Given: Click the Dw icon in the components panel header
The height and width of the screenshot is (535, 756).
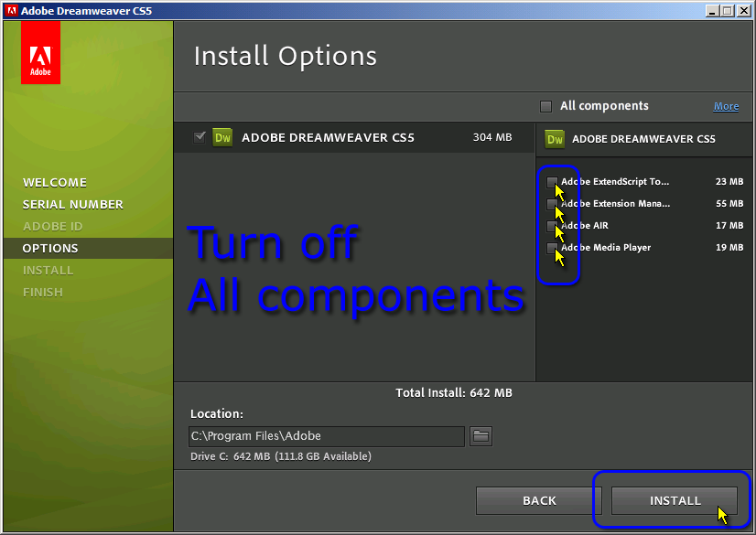Looking at the screenshot, I should click(x=555, y=139).
